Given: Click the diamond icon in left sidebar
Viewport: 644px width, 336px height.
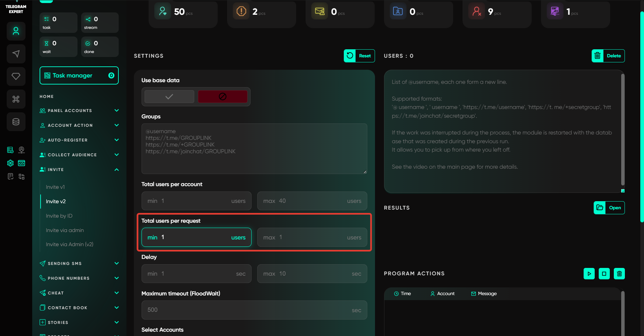Looking at the screenshot, I should pos(16,76).
